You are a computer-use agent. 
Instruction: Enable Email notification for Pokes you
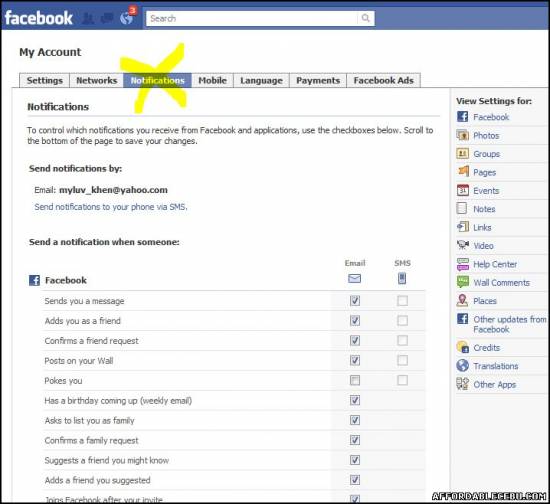coord(355,380)
